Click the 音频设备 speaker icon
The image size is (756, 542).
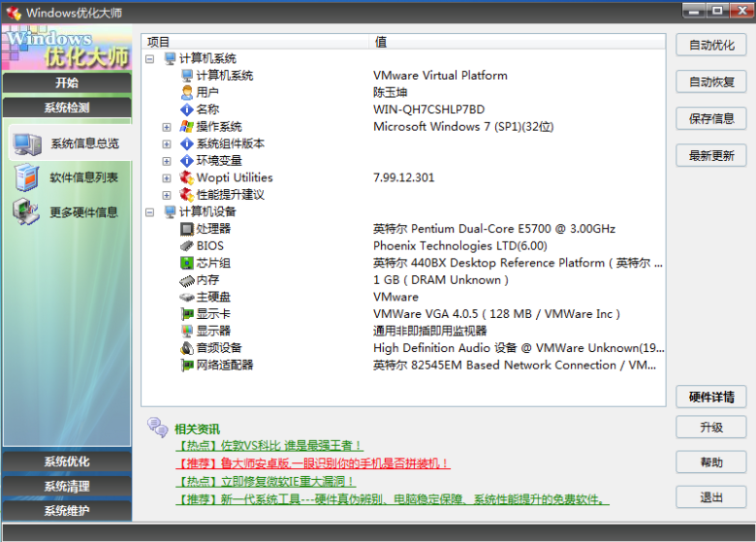pos(187,348)
